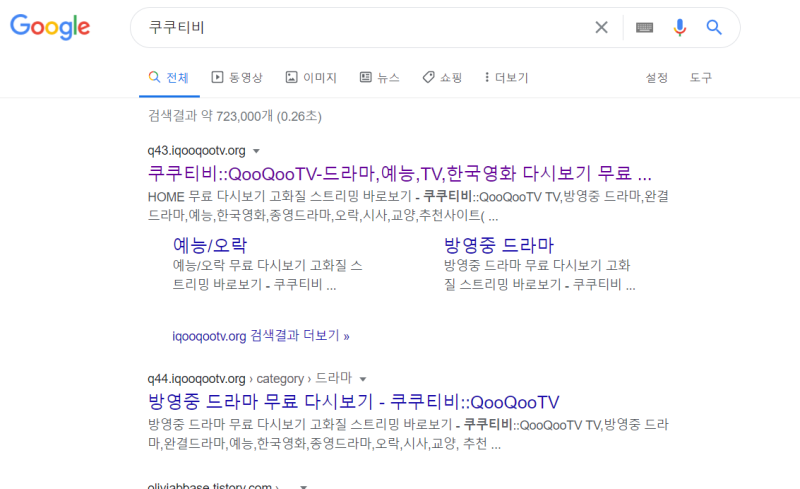Open the 방영중 드라마 sitelink
The width and height of the screenshot is (800, 489).
(498, 245)
